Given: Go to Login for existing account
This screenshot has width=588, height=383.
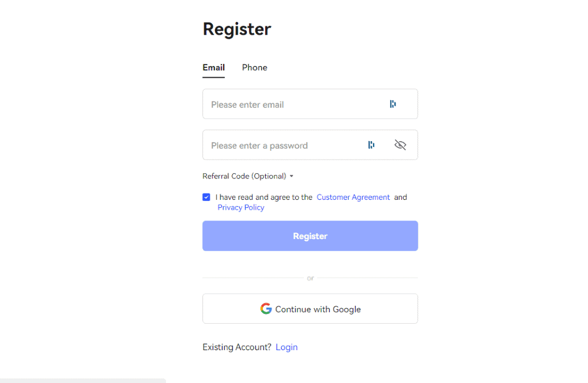Looking at the screenshot, I should [x=287, y=347].
